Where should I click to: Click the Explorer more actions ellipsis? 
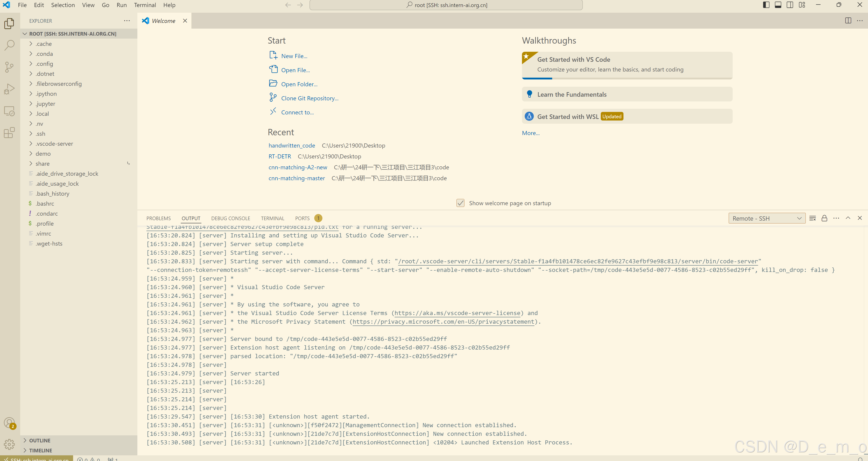(127, 20)
